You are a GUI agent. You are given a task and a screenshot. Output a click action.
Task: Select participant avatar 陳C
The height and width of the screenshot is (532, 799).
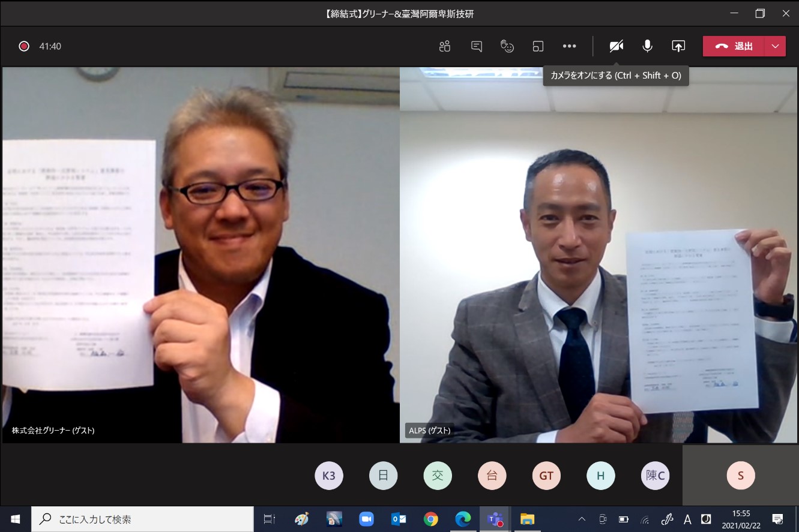pyautogui.click(x=655, y=476)
